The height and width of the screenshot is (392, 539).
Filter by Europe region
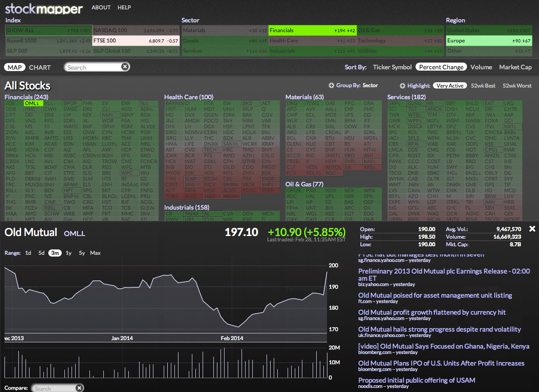coord(489,41)
